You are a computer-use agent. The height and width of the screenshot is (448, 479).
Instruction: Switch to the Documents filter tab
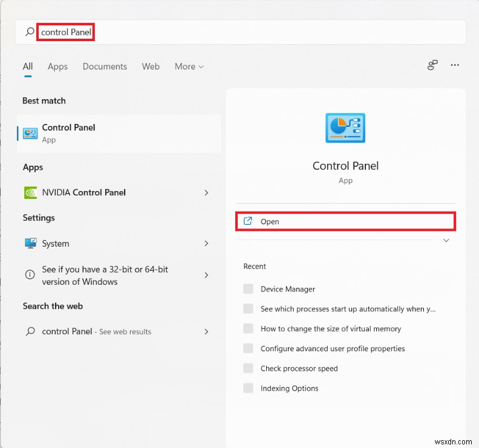pyautogui.click(x=105, y=67)
